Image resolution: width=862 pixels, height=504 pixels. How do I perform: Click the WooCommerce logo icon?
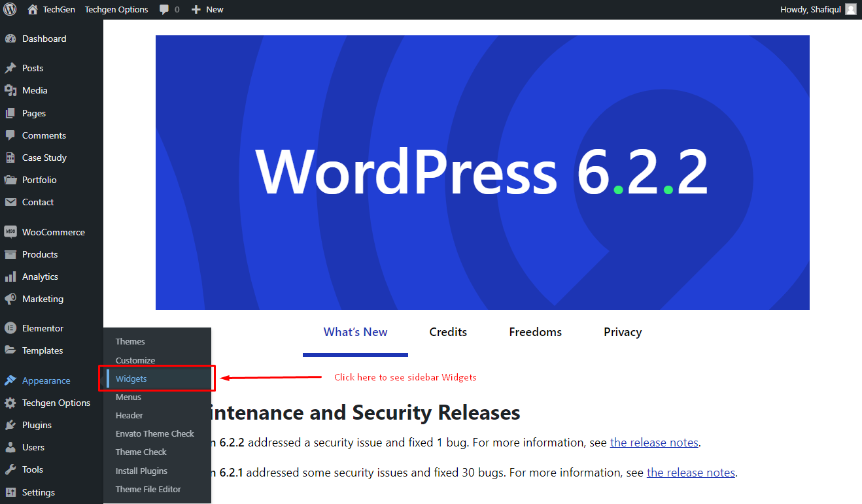[x=10, y=232]
